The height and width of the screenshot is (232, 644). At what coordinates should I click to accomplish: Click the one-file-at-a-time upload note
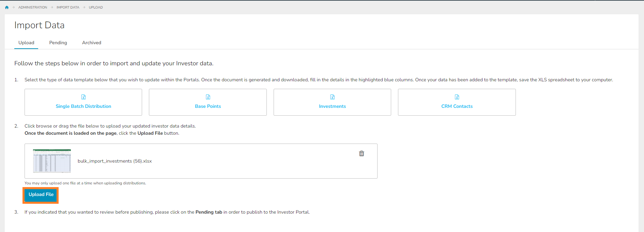click(x=85, y=183)
